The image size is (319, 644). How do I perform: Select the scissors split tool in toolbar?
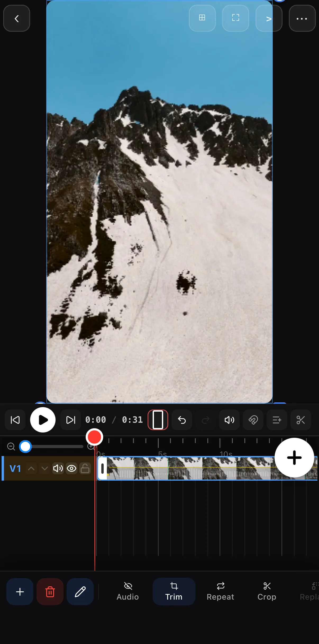pos(301,420)
